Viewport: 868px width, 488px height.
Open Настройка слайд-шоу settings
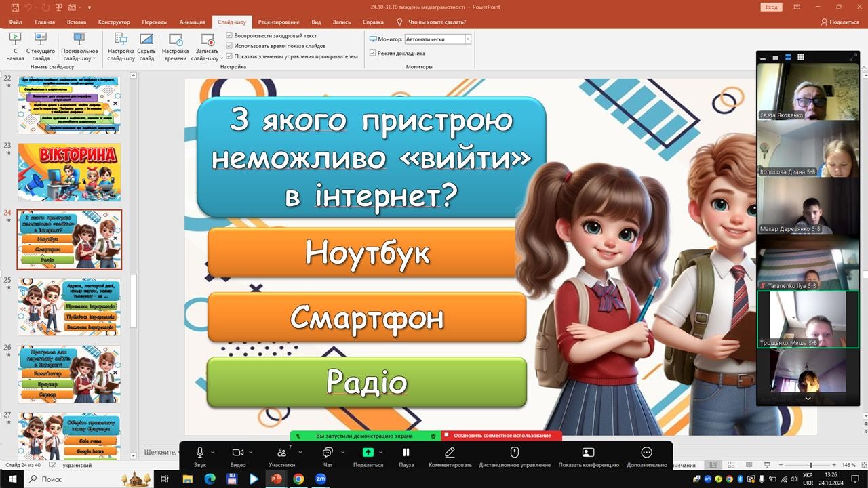pos(121,46)
